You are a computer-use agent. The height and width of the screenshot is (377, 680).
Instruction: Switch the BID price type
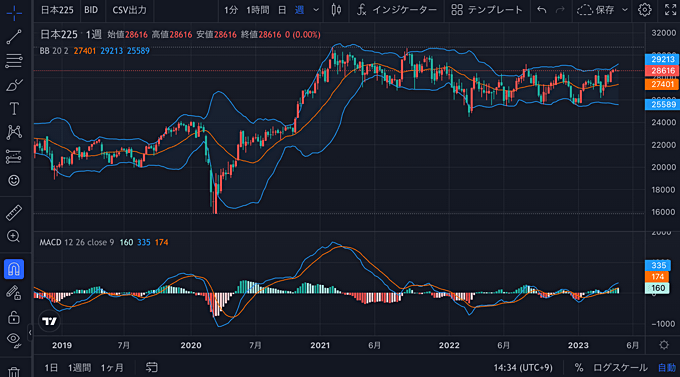pos(91,10)
